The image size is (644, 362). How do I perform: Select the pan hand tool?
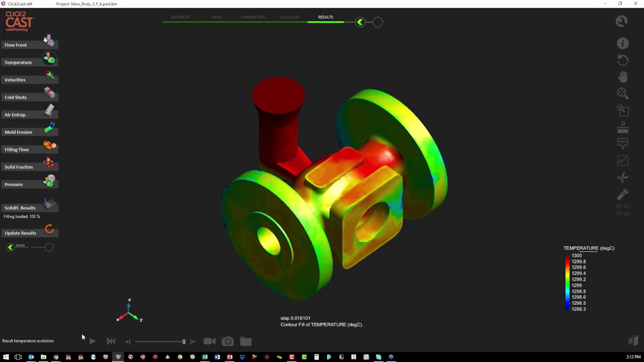[x=623, y=76]
